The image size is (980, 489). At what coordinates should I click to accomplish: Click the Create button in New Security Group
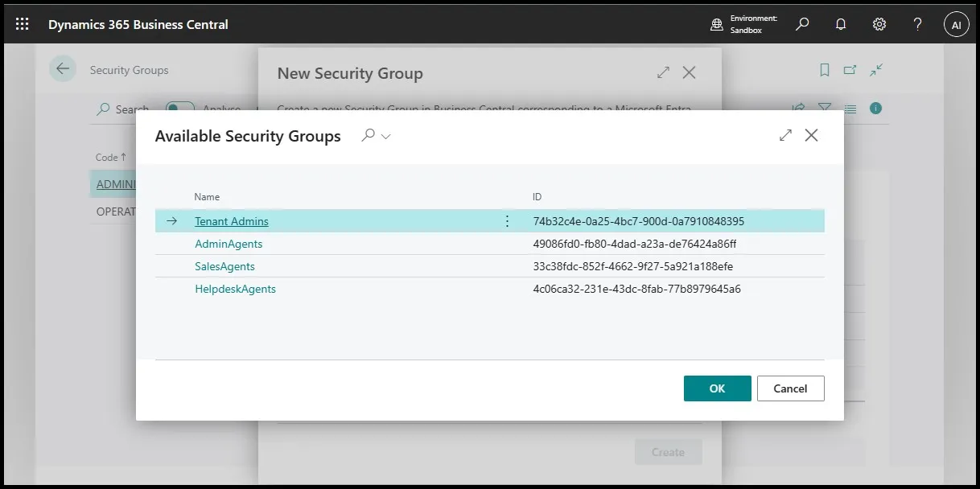click(669, 452)
